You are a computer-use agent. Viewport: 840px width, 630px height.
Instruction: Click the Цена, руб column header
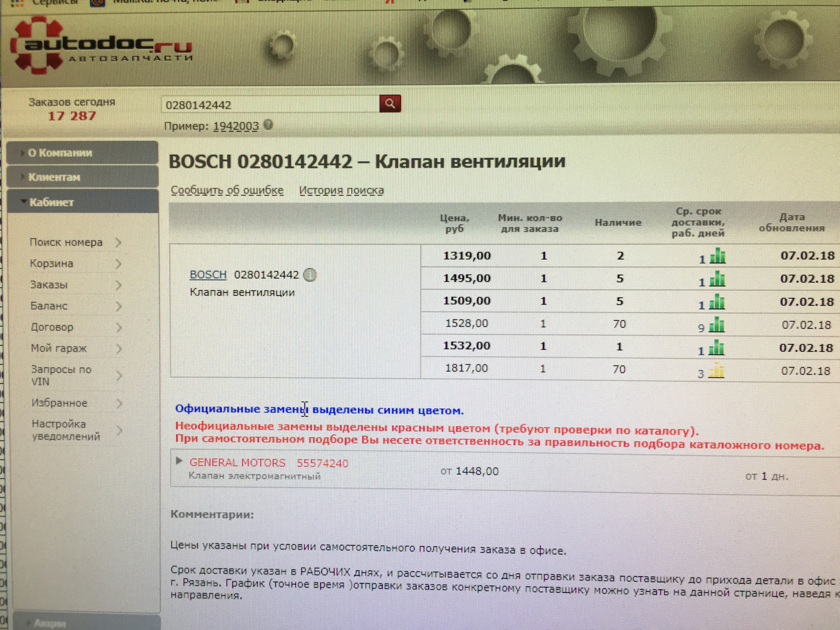click(455, 223)
